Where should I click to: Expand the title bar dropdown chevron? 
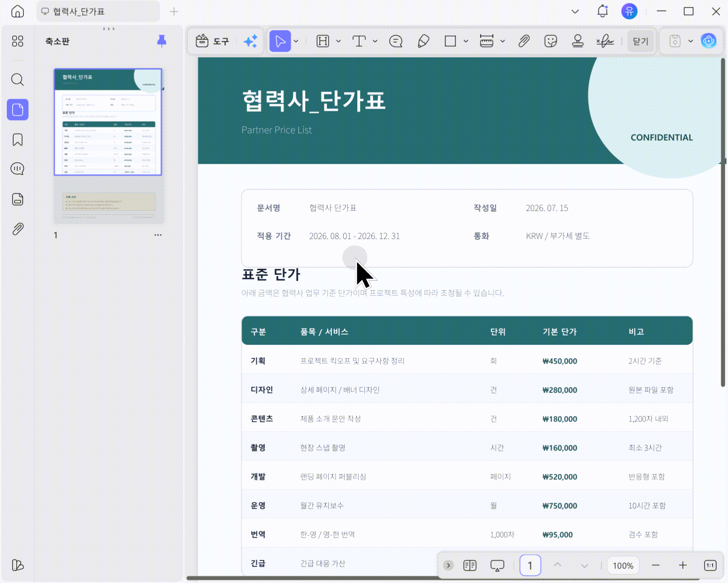[x=575, y=12]
